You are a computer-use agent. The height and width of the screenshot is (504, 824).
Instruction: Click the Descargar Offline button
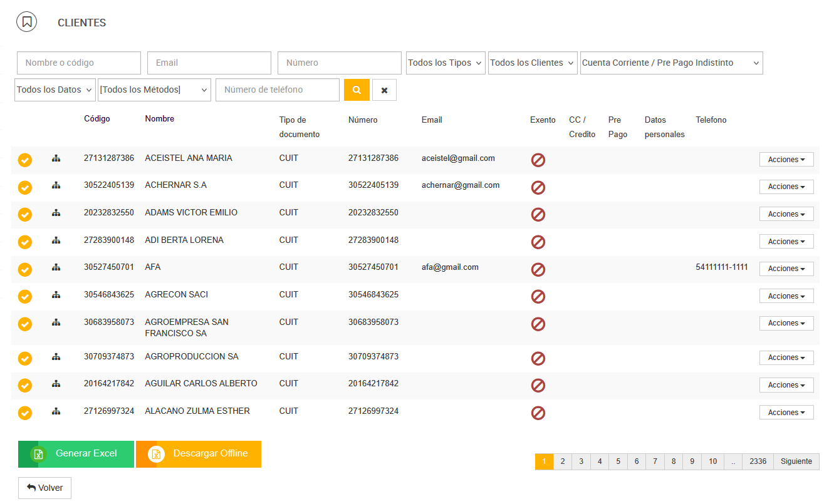(x=199, y=454)
